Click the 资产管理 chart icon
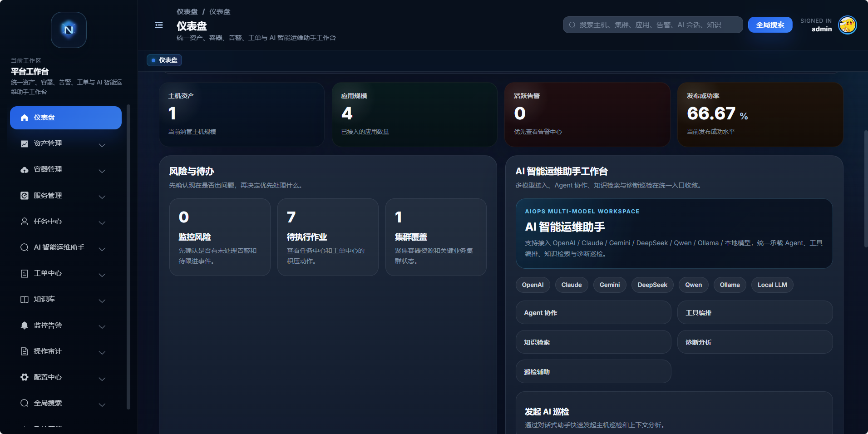Viewport: 868px width, 434px height. 25,143
